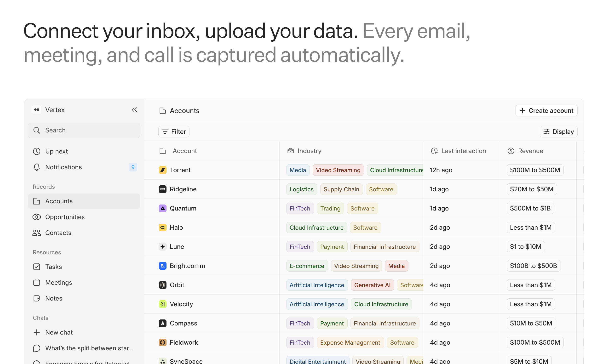This screenshot has width=608, height=364.
Task: Open the Vertex workspace switcher
Action: coord(55,110)
